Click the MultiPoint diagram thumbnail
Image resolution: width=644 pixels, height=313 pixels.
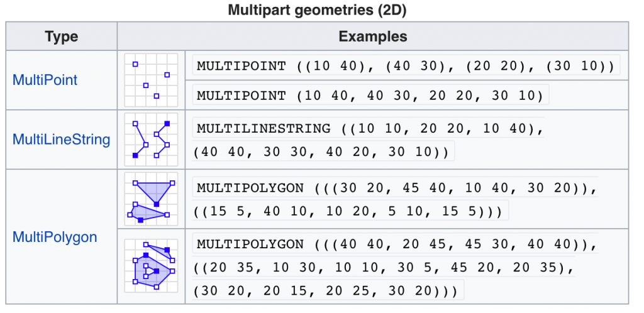[151, 80]
